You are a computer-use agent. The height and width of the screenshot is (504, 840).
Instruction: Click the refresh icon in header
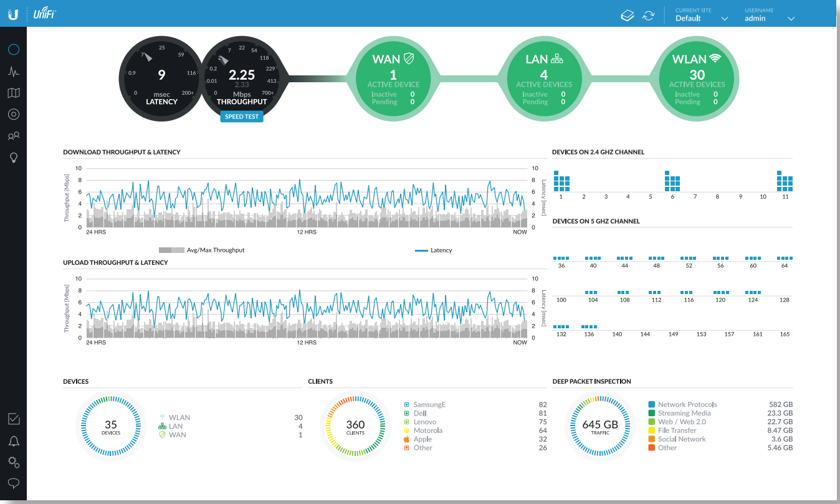pos(649,15)
